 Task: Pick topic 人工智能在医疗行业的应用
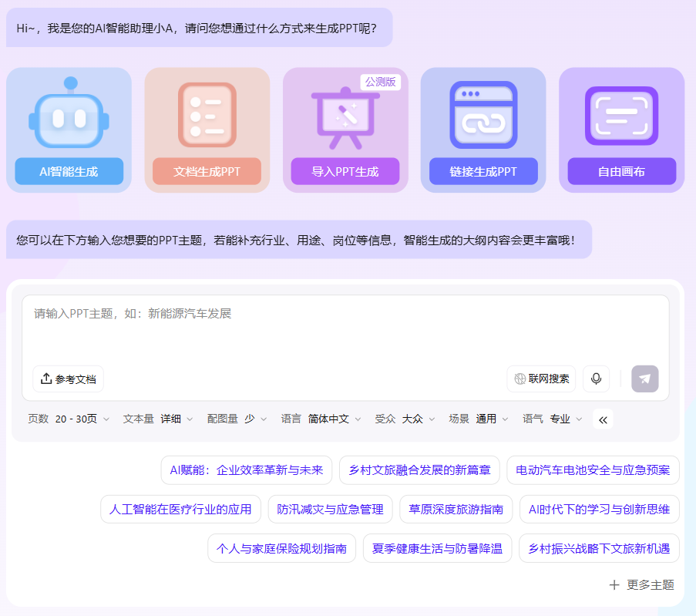click(x=180, y=510)
